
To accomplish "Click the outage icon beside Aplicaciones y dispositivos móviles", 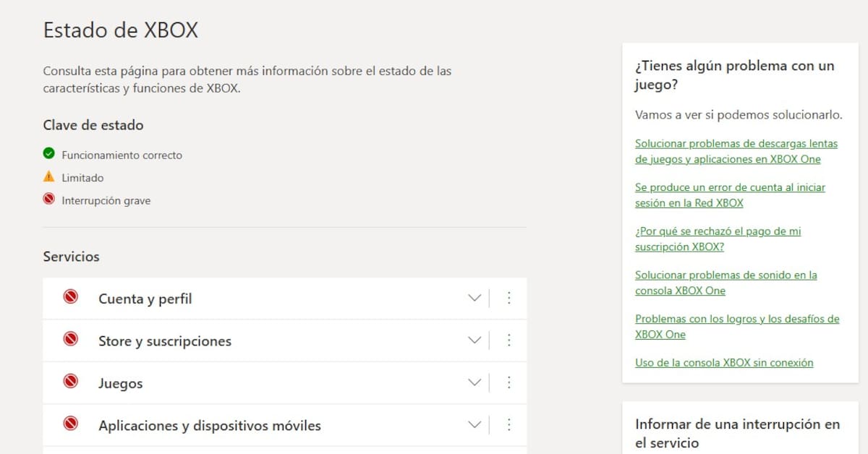I will point(70,423).
